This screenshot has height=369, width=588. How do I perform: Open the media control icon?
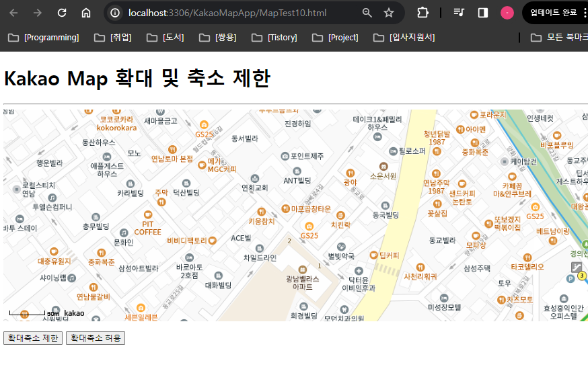[459, 13]
